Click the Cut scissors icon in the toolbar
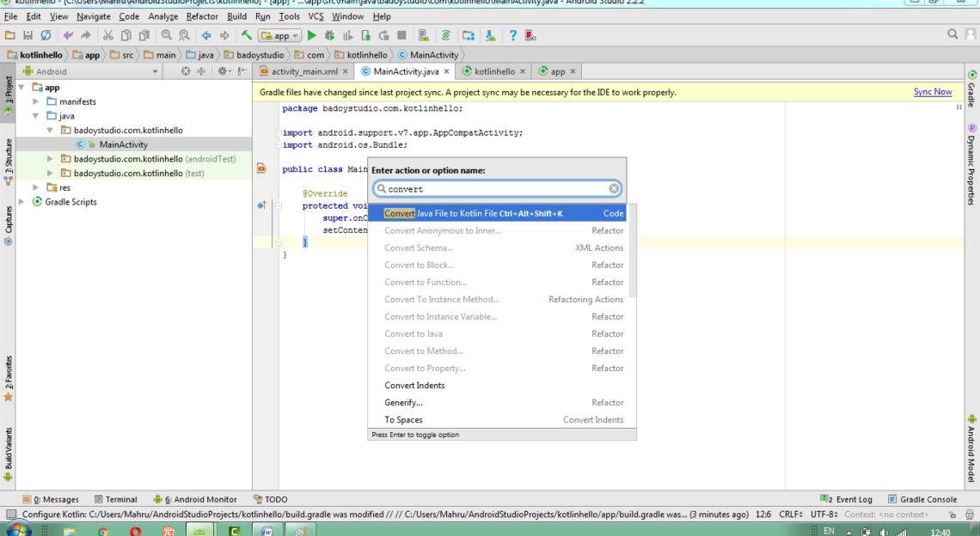 pos(108,35)
